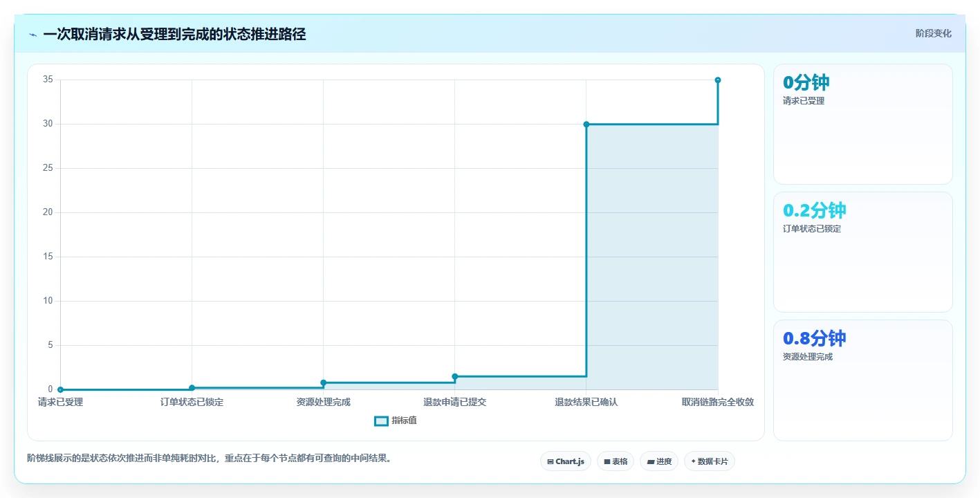Screen dimensions: 980x498
Task: Click the axis label 资源处理完成
Action: coord(324,402)
